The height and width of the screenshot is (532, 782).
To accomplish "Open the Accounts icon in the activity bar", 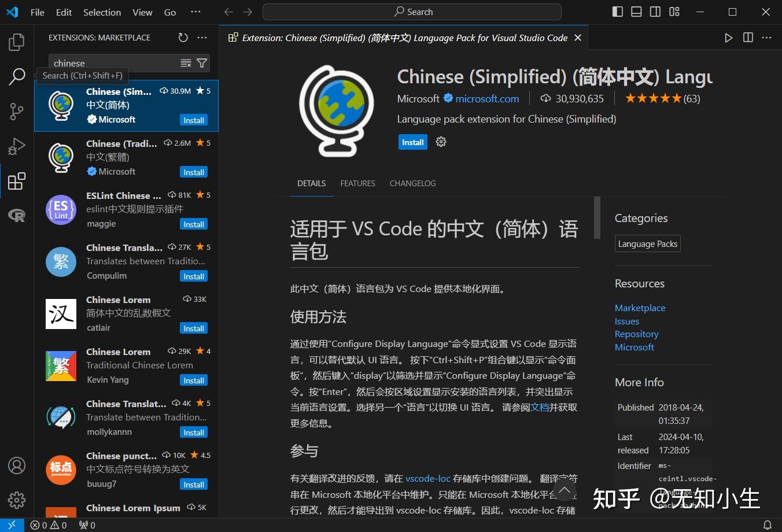I will tap(16, 465).
